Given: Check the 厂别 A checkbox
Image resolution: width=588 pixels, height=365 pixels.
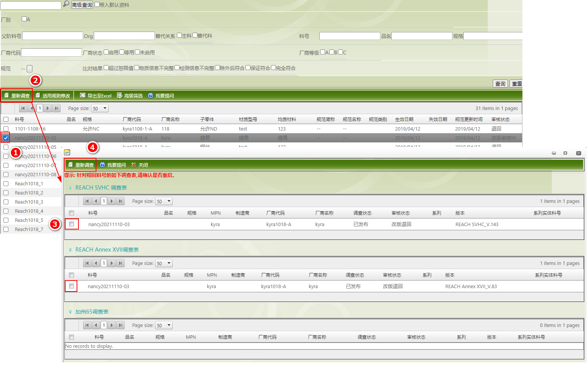Looking at the screenshot, I should pyautogui.click(x=24, y=19).
